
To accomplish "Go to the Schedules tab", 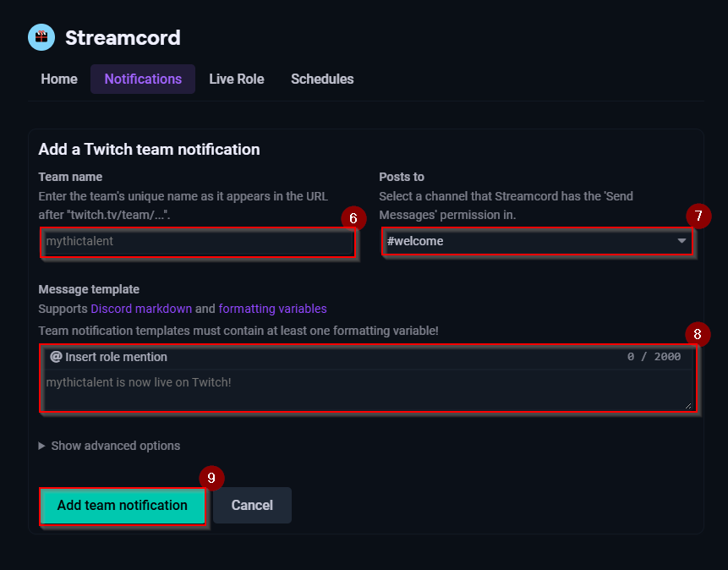I will (321, 79).
